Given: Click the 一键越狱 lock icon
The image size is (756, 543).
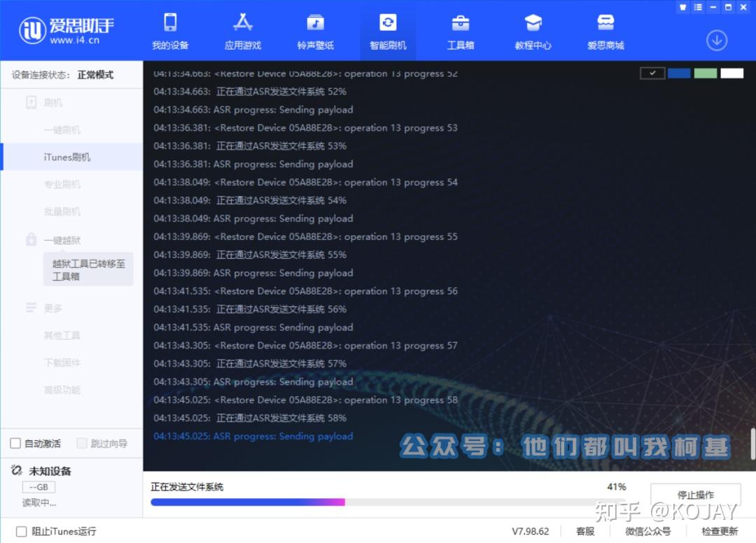Looking at the screenshot, I should 31,239.
